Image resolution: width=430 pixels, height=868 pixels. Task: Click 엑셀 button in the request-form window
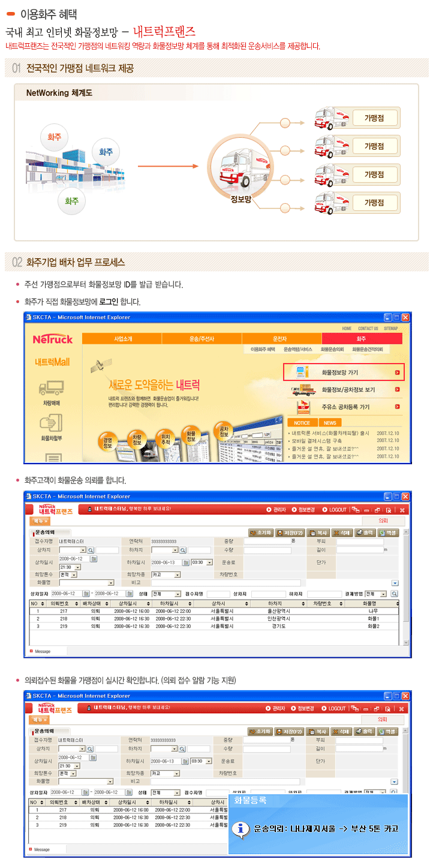[x=388, y=533]
